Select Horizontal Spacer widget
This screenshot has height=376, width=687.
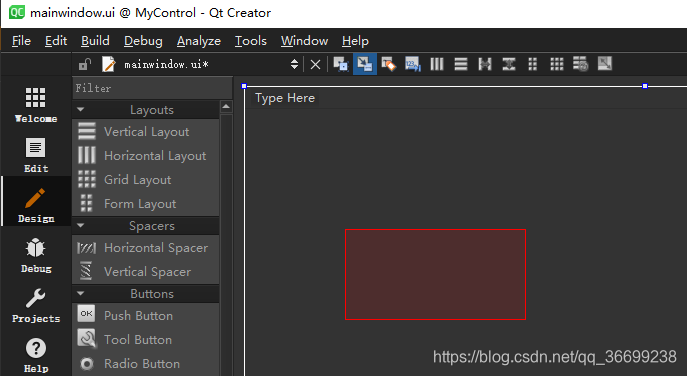point(145,248)
